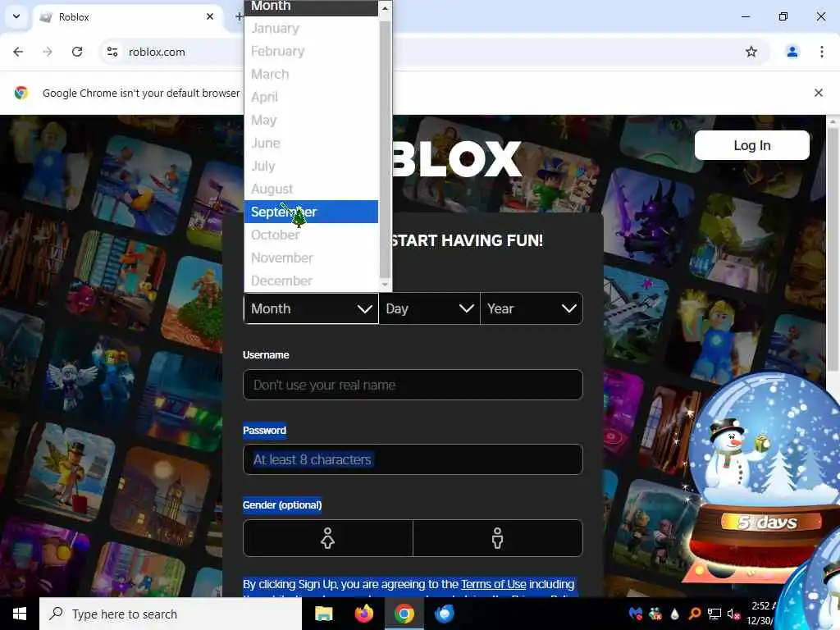The width and height of the screenshot is (840, 630).
Task: Choose May from the month list
Action: [x=311, y=120]
